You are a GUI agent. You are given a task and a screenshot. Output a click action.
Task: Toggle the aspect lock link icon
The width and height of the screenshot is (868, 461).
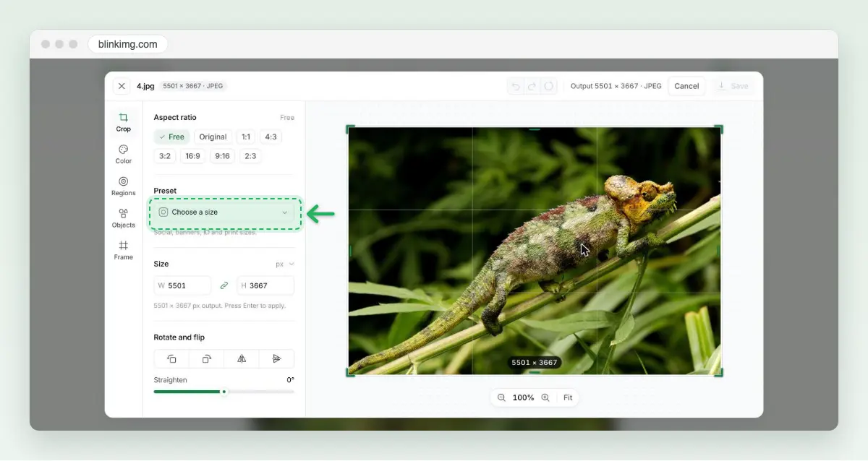pos(224,285)
